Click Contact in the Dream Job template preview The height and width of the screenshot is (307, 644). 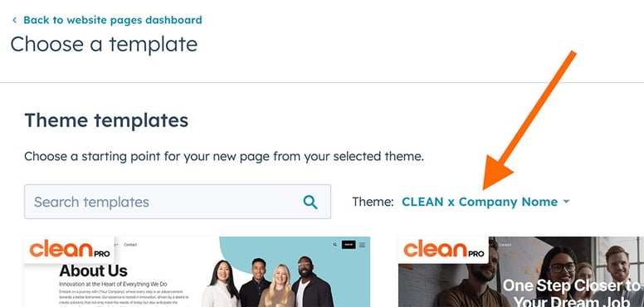pyautogui.click(x=505, y=245)
